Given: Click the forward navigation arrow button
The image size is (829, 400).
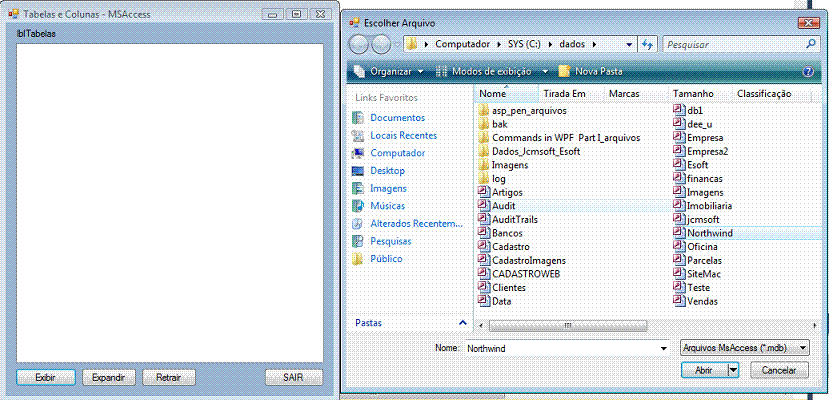Looking at the screenshot, I should point(381,45).
